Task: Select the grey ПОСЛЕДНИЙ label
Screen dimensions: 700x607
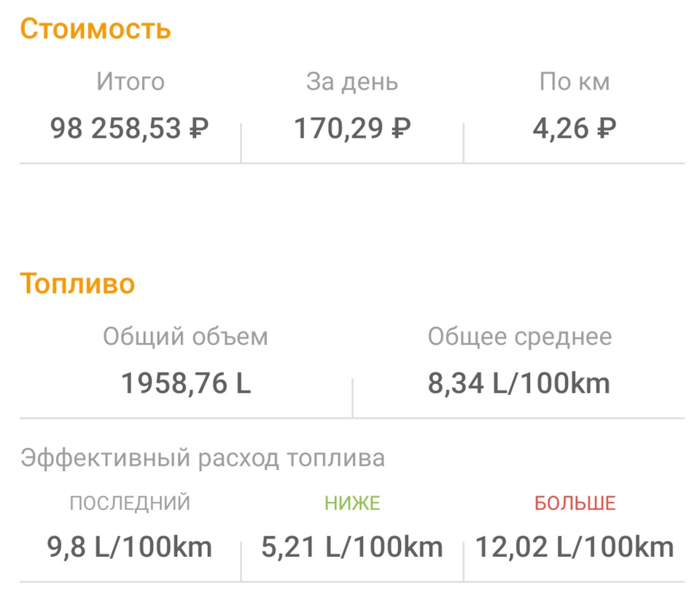Action: [x=130, y=503]
